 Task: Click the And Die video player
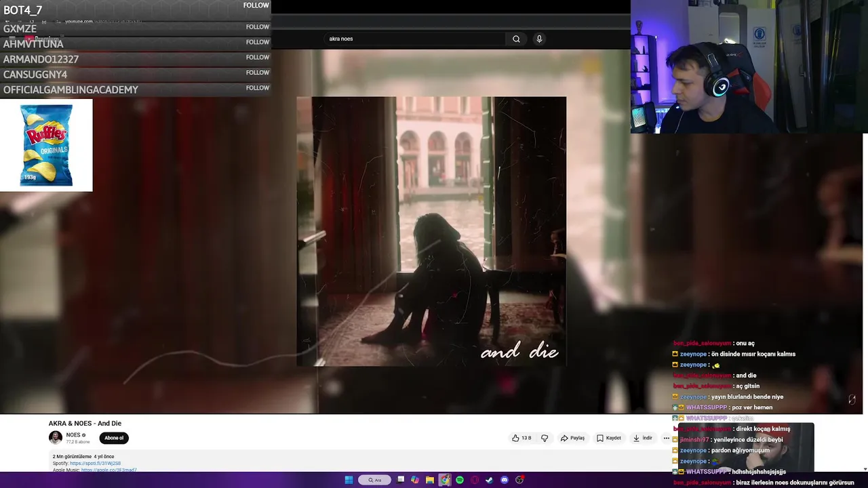point(431,231)
